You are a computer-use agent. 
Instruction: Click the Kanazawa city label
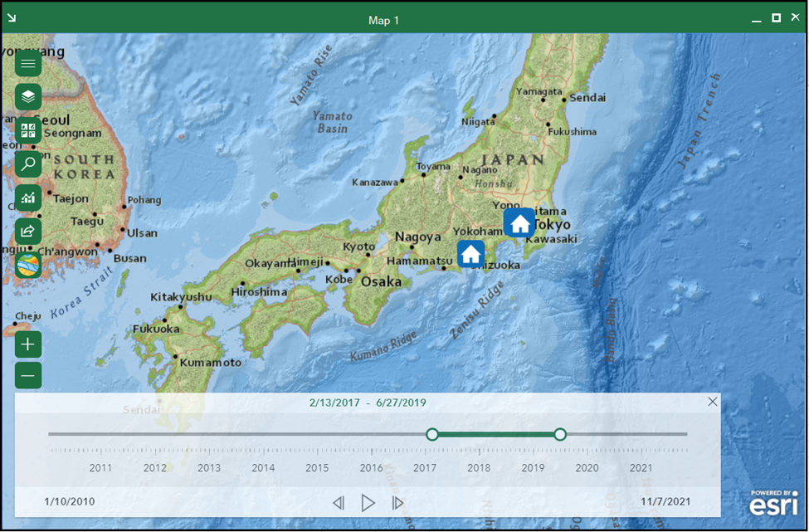click(375, 182)
